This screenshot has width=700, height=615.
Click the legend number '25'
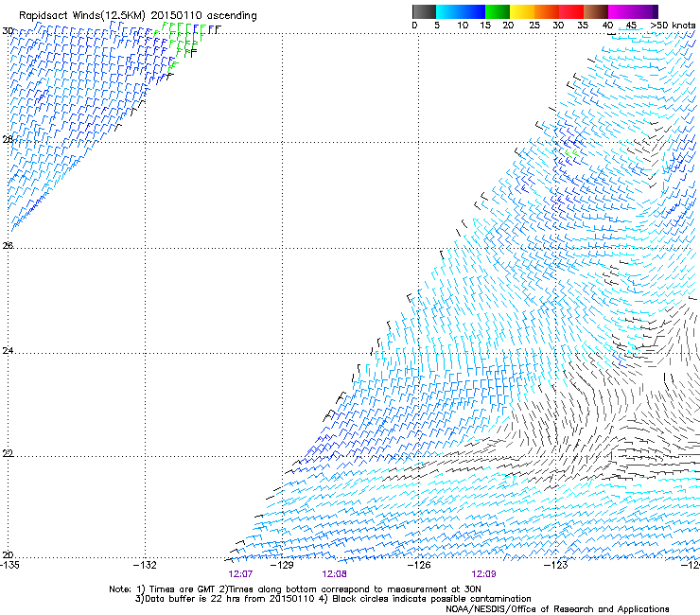click(534, 26)
